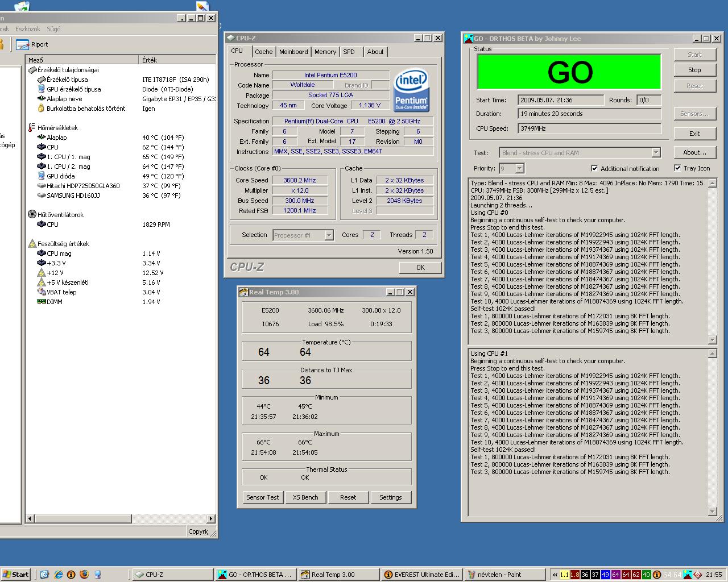Open the Windows Start menu
This screenshot has width=728, height=582.
click(x=16, y=575)
